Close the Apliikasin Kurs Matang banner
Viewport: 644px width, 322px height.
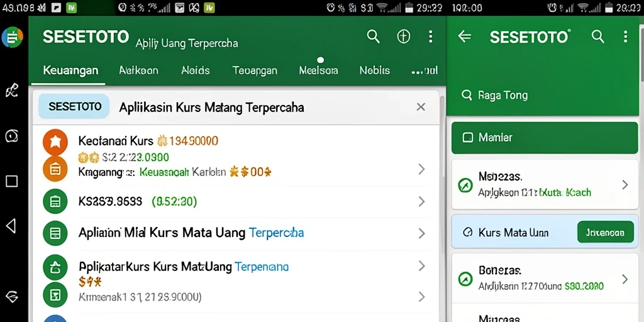tap(421, 107)
